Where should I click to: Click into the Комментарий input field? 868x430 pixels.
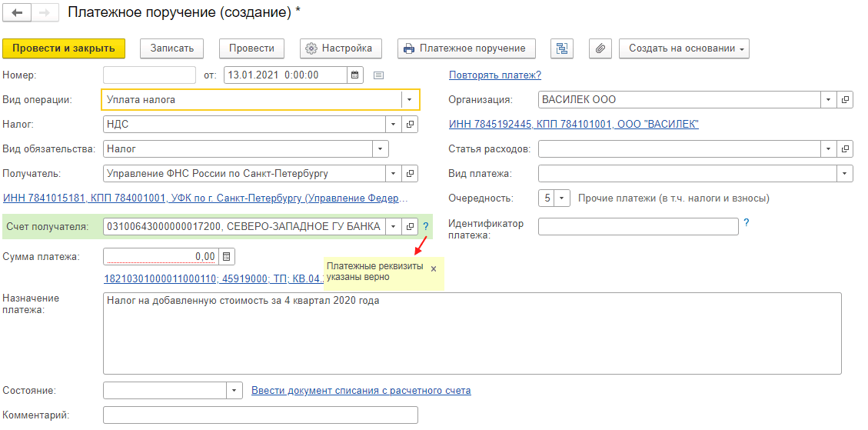pos(260,415)
